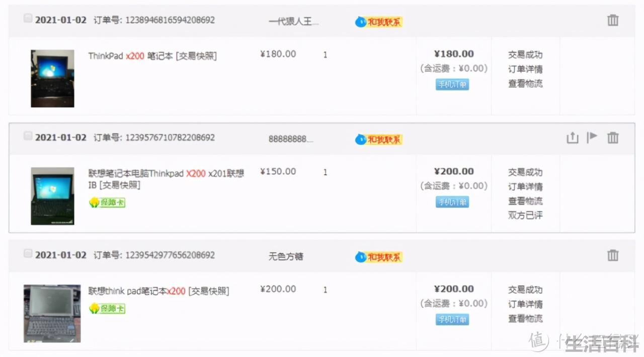Viewport: 644px width, 357px height.
Task: Flag the order from seller 88888888
Action: coord(592,137)
